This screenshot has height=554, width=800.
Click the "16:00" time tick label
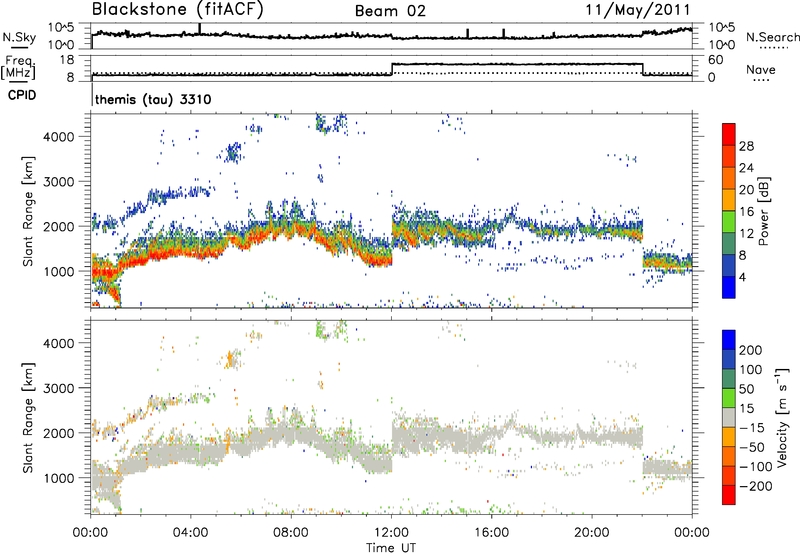pyautogui.click(x=491, y=533)
